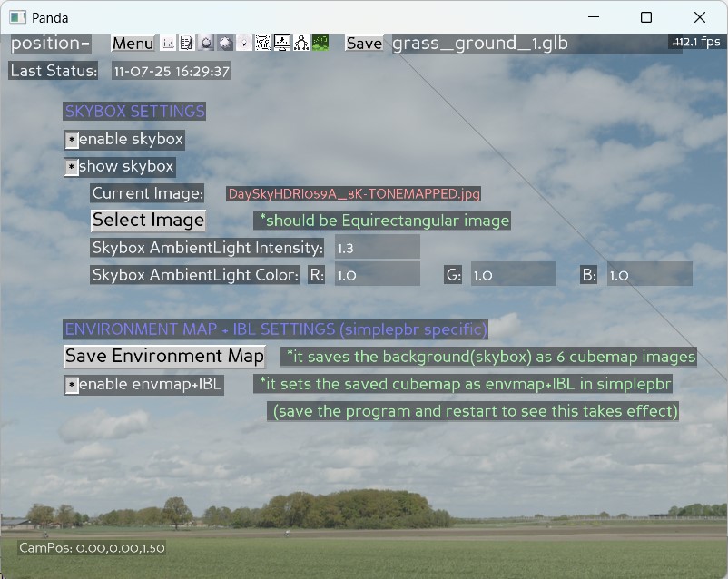Click the gear settings icon

point(206,43)
